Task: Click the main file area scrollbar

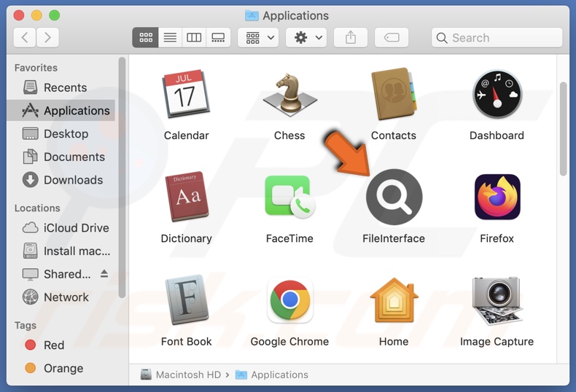Action: pos(563,129)
